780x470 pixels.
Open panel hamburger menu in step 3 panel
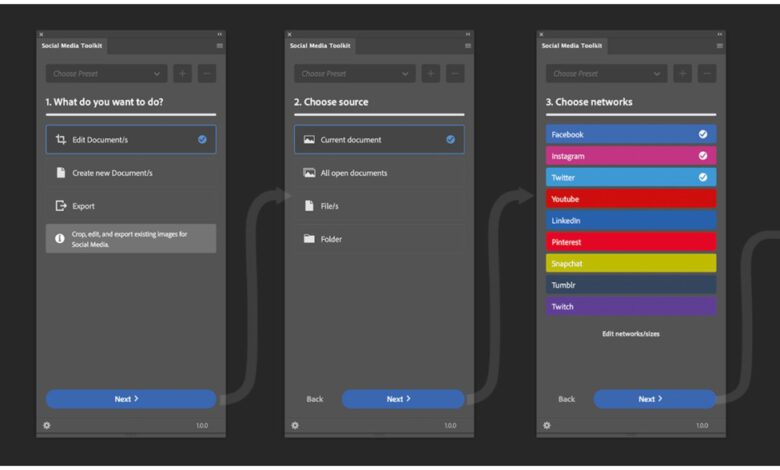[719, 46]
